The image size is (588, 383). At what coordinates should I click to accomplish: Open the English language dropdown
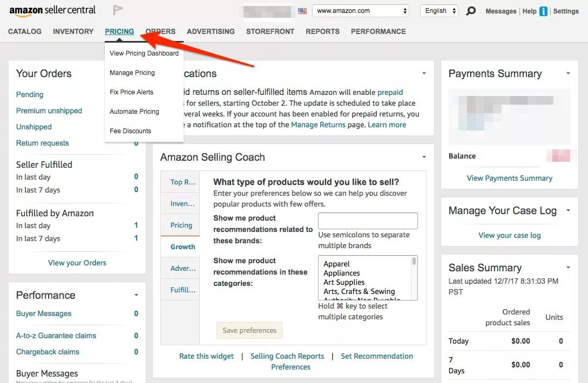[x=440, y=11]
